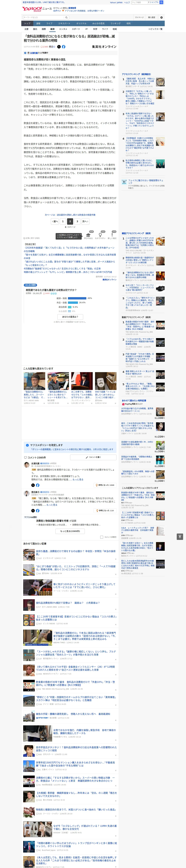Viewport: 186px width, 868px height.
Task: Select the ランキング tab
Action: (115, 24)
